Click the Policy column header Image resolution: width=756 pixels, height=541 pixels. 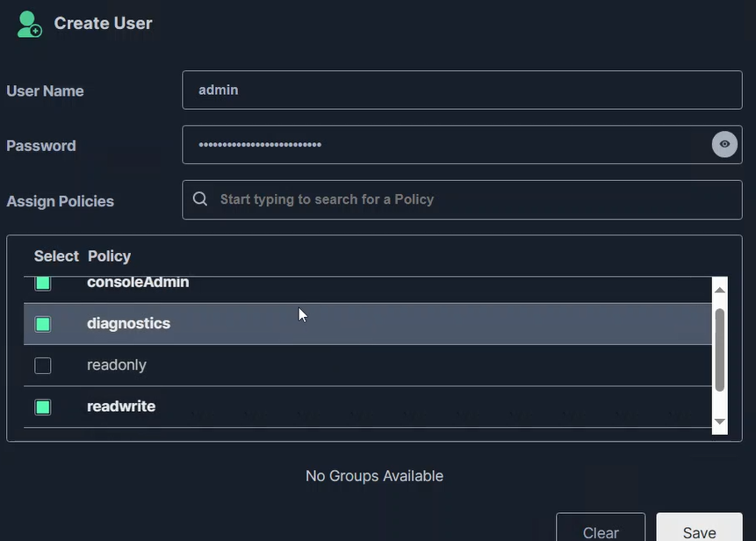[109, 256]
